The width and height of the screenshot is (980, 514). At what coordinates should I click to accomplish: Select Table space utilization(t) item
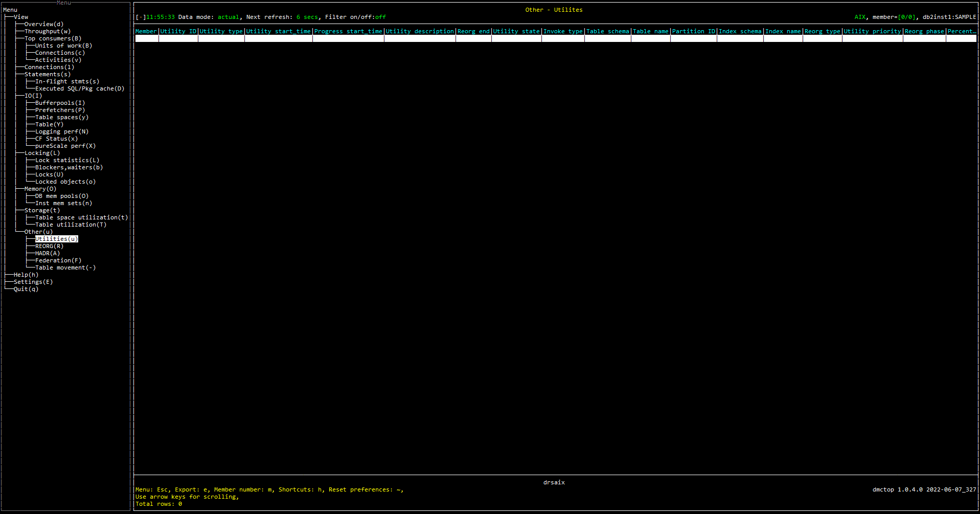pyautogui.click(x=81, y=217)
